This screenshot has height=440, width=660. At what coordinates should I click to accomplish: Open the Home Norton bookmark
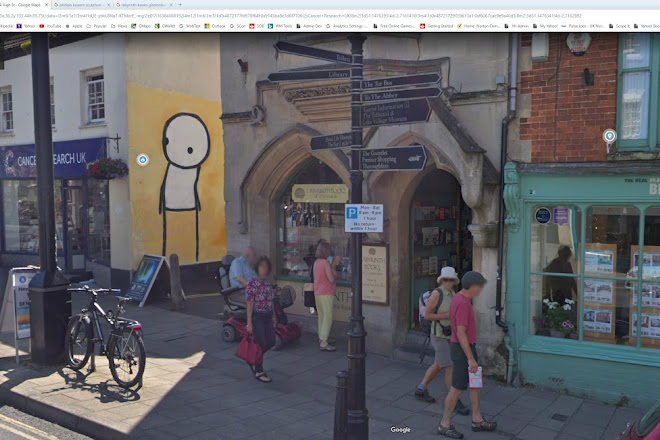pos(479,26)
